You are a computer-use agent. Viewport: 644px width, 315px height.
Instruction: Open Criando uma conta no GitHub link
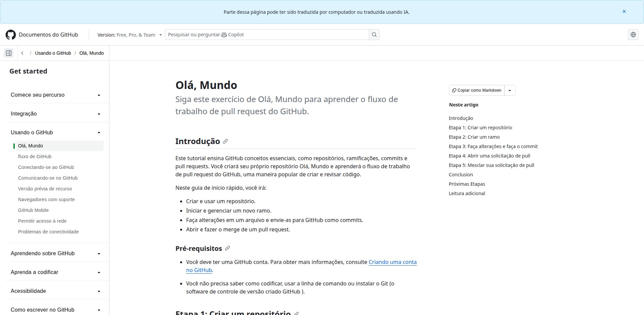392,262
